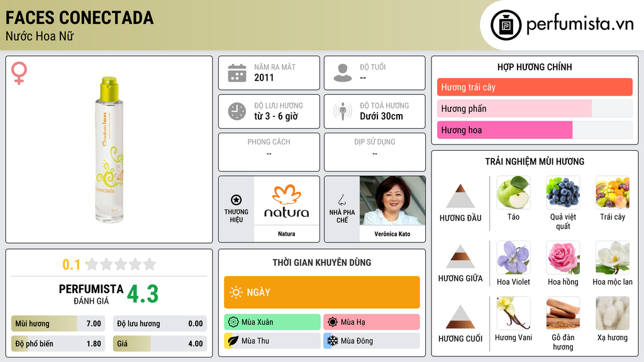This screenshot has width=644, height=362.
Task: Click the Hương trái cây accord bar
Action: [x=535, y=87]
